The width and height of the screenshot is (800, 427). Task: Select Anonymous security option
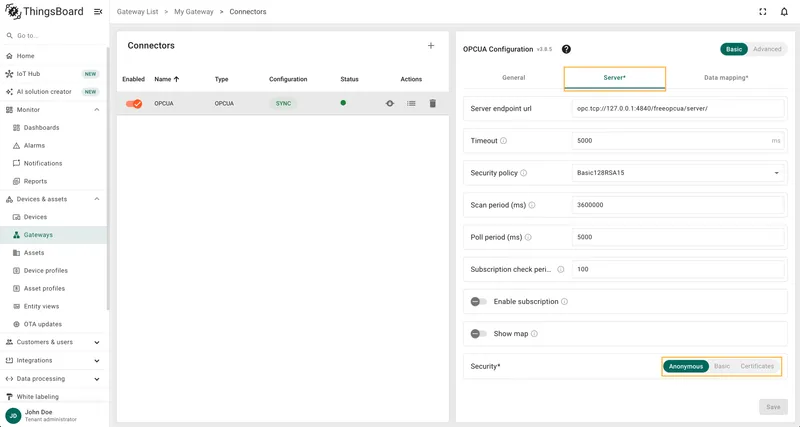(686, 366)
